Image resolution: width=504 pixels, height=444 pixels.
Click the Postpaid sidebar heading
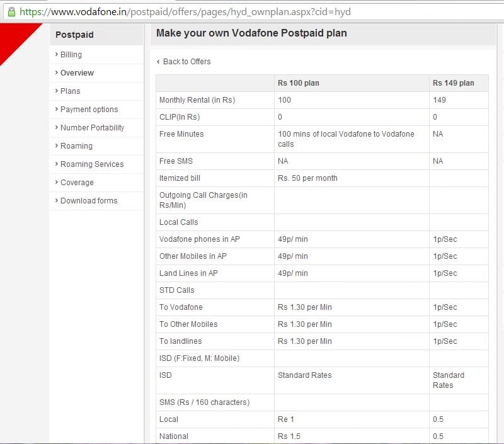click(x=74, y=35)
